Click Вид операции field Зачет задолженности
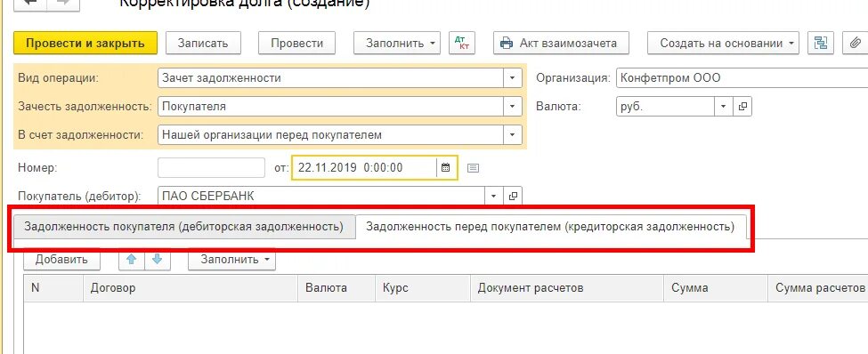Image resolution: width=868 pixels, height=354 pixels. point(330,78)
